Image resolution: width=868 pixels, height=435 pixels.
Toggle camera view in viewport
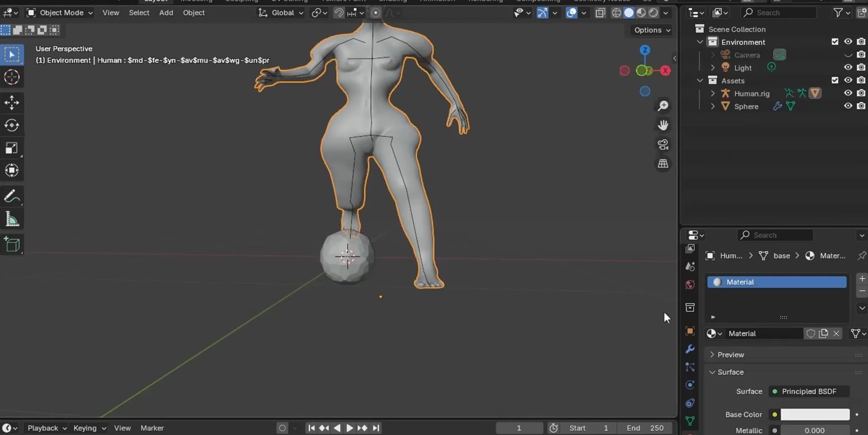[x=662, y=144]
